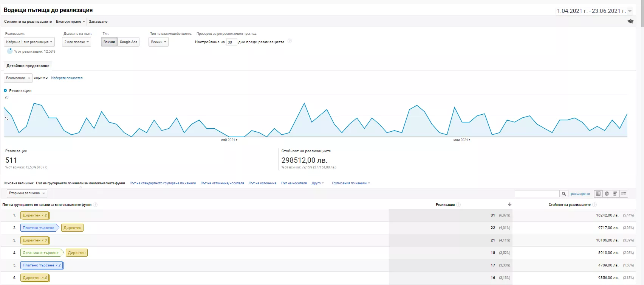This screenshot has width=644, height=285.
Task: Click the table search input field
Action: (x=537, y=194)
